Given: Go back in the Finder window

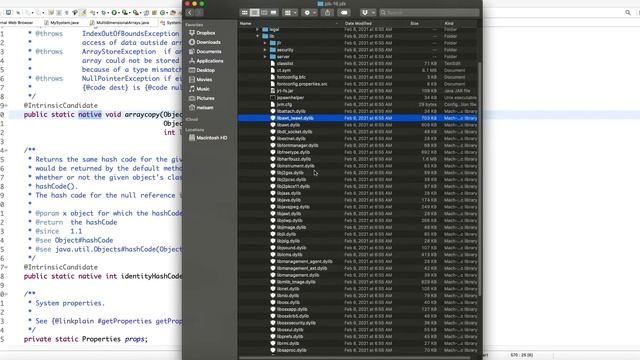Looking at the screenshot, I should (x=190, y=13).
